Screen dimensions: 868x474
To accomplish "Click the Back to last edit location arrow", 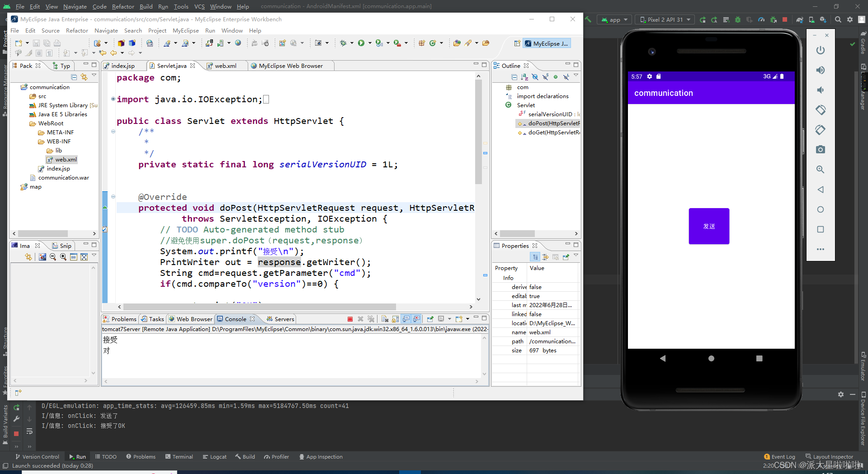I will click(103, 53).
